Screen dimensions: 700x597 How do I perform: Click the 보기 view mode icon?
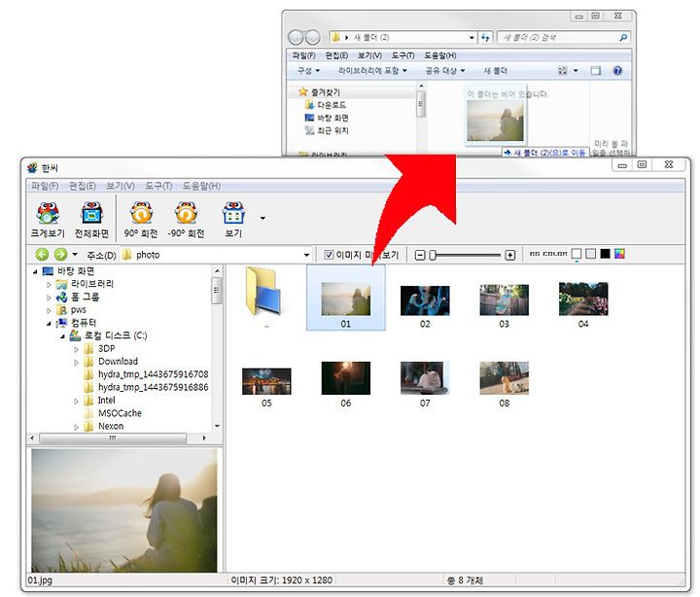tap(233, 219)
